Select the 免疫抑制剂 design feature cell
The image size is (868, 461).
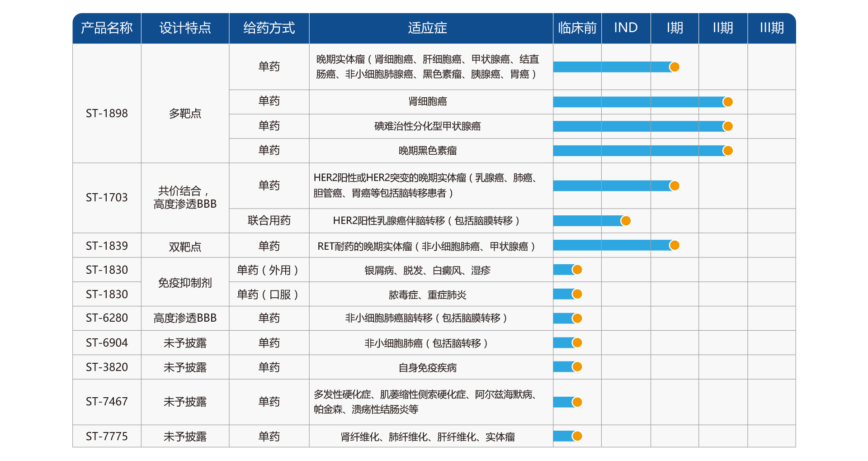pyautogui.click(x=185, y=283)
